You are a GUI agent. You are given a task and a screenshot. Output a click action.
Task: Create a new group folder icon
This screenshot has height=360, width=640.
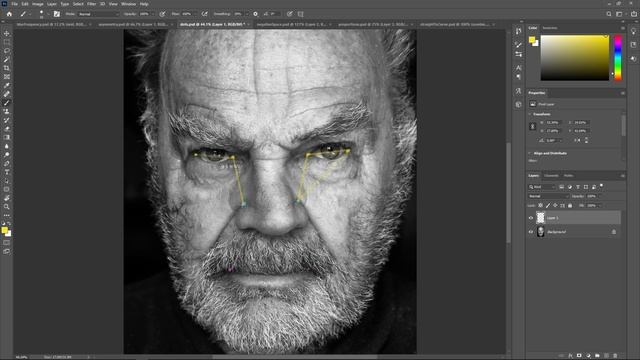click(x=597, y=356)
